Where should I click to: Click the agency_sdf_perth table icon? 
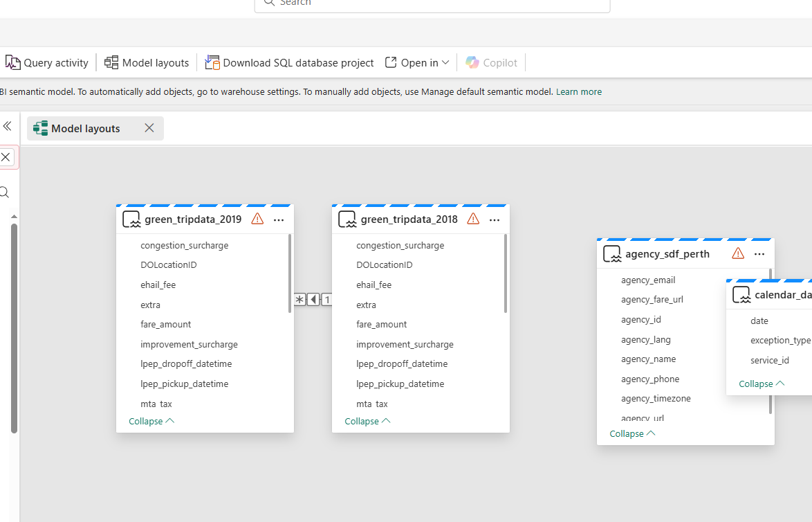612,254
